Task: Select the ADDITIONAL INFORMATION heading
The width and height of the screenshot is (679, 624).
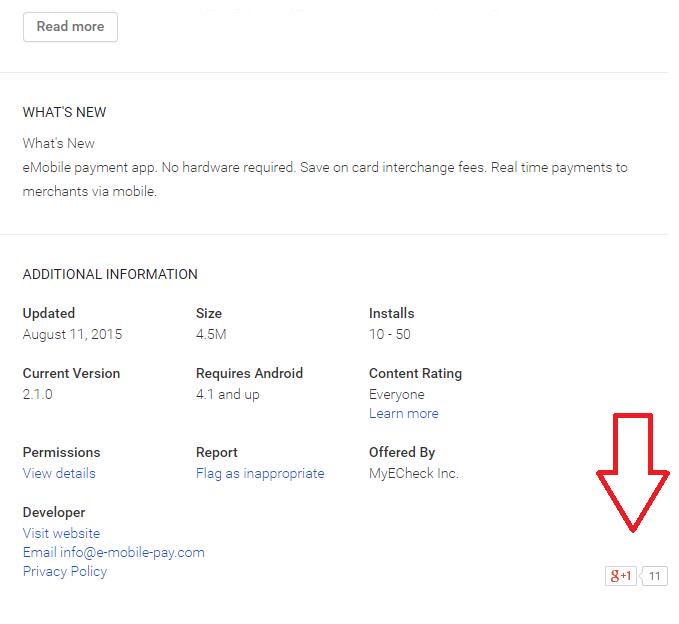Action: pos(110,275)
